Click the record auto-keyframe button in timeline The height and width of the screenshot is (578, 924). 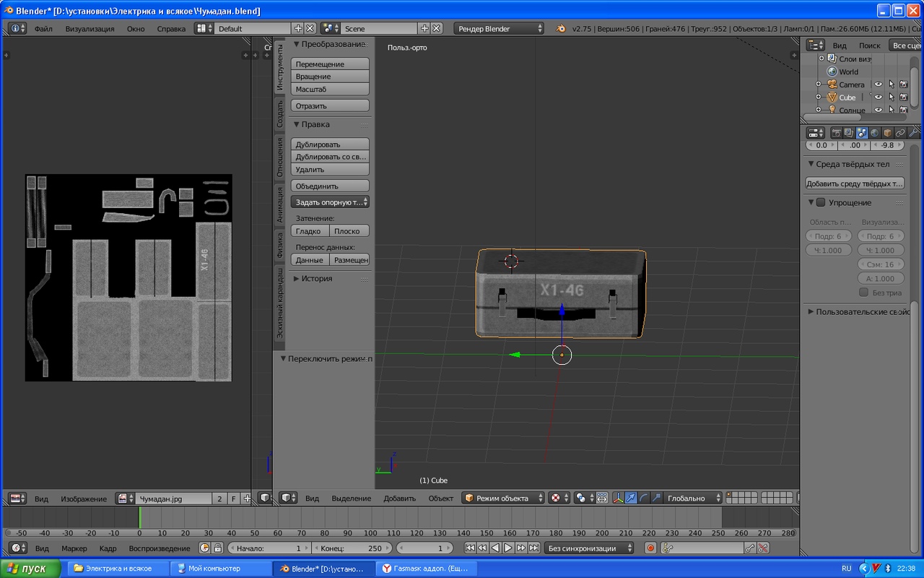click(650, 548)
